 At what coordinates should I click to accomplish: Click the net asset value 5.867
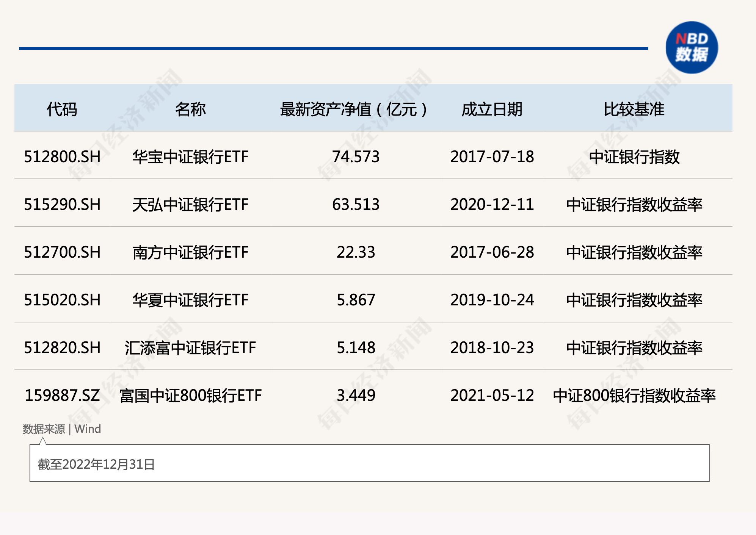pyautogui.click(x=356, y=300)
